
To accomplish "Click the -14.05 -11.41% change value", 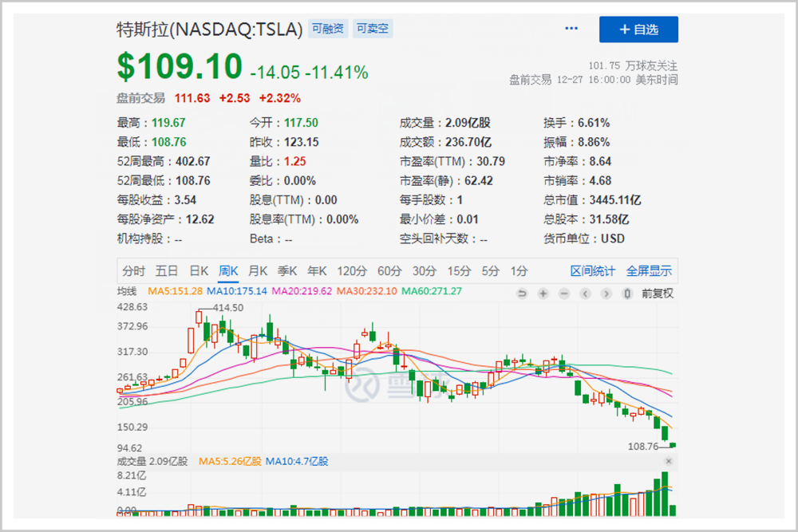I will tap(310, 73).
